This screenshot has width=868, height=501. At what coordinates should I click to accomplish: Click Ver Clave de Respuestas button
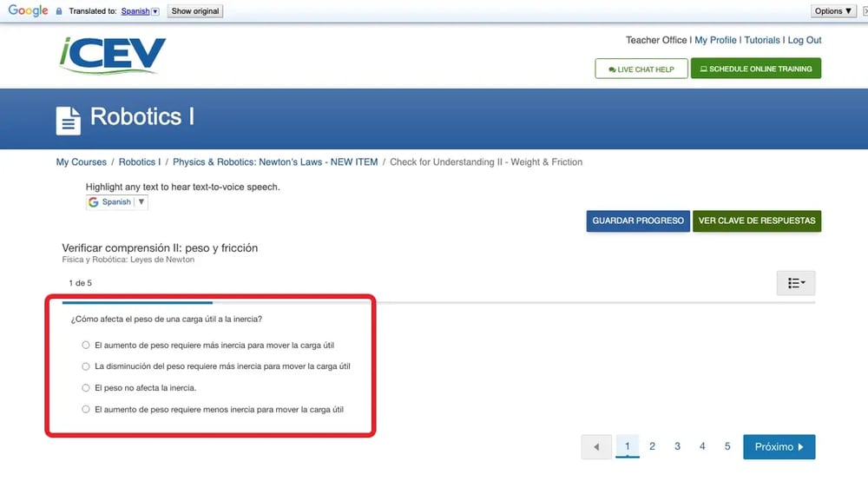(x=757, y=221)
